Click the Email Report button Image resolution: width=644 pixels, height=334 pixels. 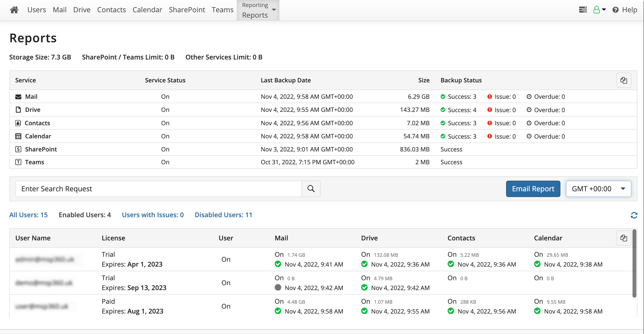[533, 189]
